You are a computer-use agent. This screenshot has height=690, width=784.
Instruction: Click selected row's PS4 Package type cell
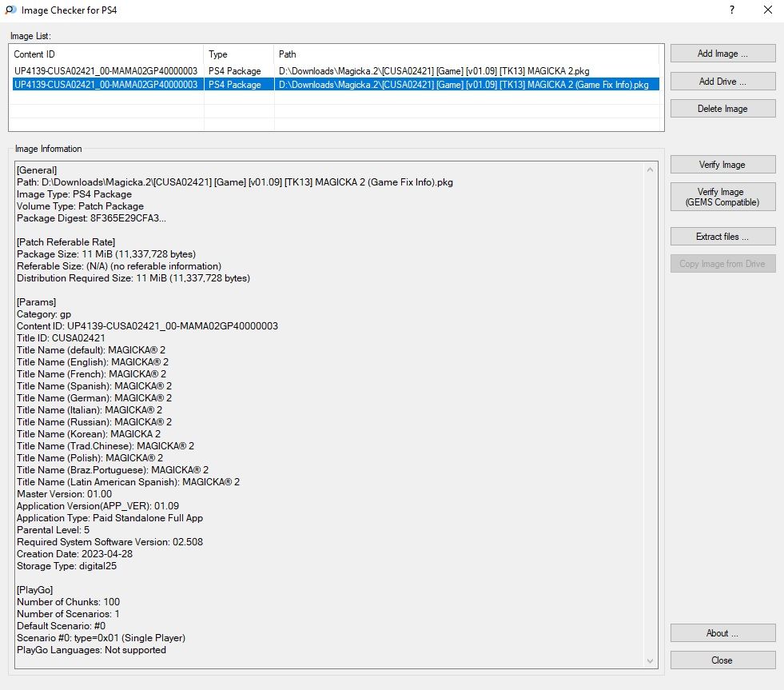coord(234,85)
